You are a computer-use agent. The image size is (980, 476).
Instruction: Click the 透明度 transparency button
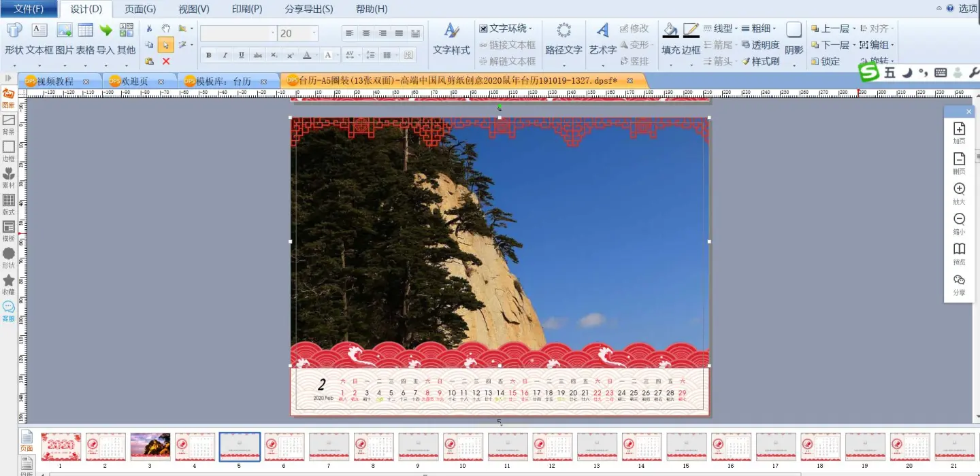(760, 45)
